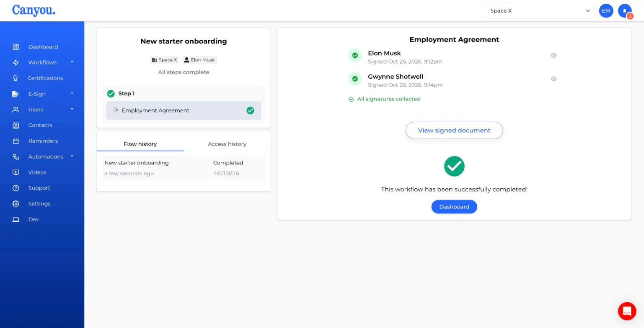Click the Reminders calendar icon
Image resolution: width=644 pixels, height=328 pixels.
click(16, 141)
